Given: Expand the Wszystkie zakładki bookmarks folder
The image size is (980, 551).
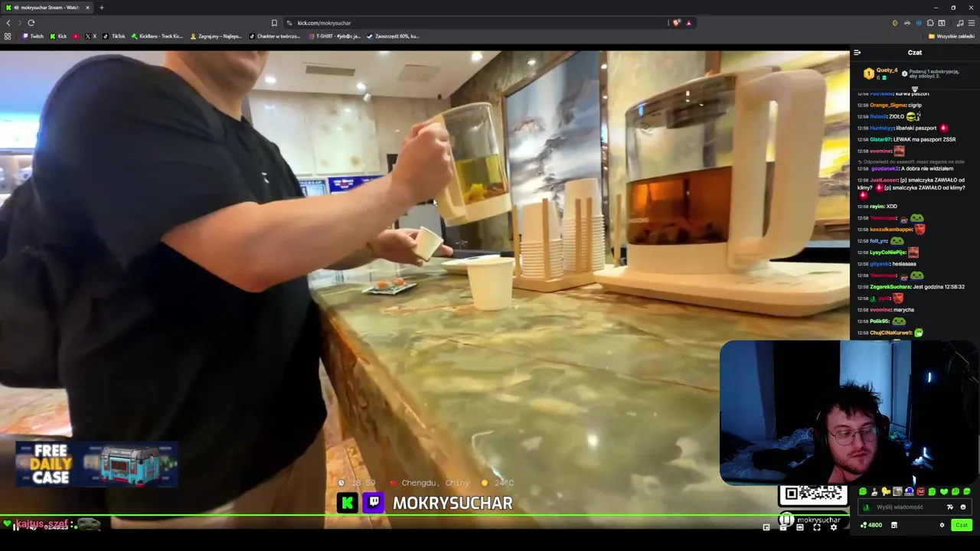Looking at the screenshot, I should [951, 36].
